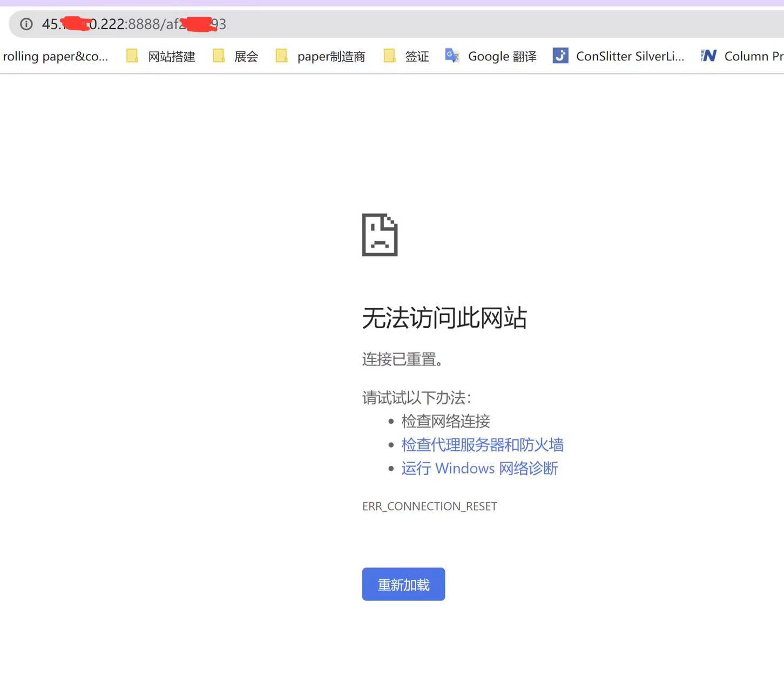Click the 网站搭建 folder icon
Screen dimensions: 784x691
tap(132, 56)
